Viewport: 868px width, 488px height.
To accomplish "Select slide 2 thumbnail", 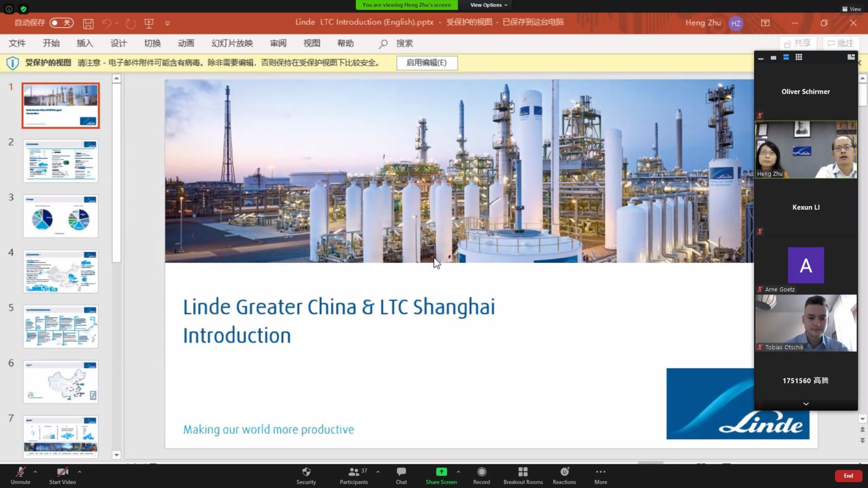I will tap(61, 160).
